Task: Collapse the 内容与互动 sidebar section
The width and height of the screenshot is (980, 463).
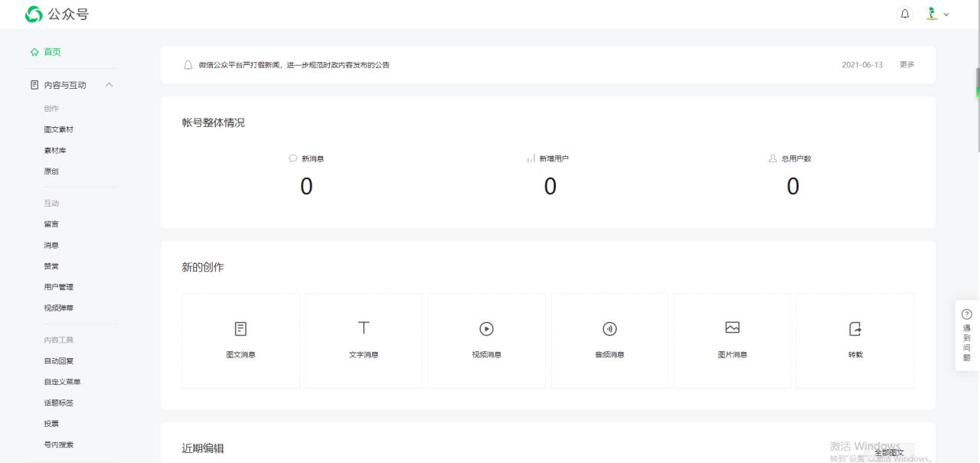Action: (109, 84)
